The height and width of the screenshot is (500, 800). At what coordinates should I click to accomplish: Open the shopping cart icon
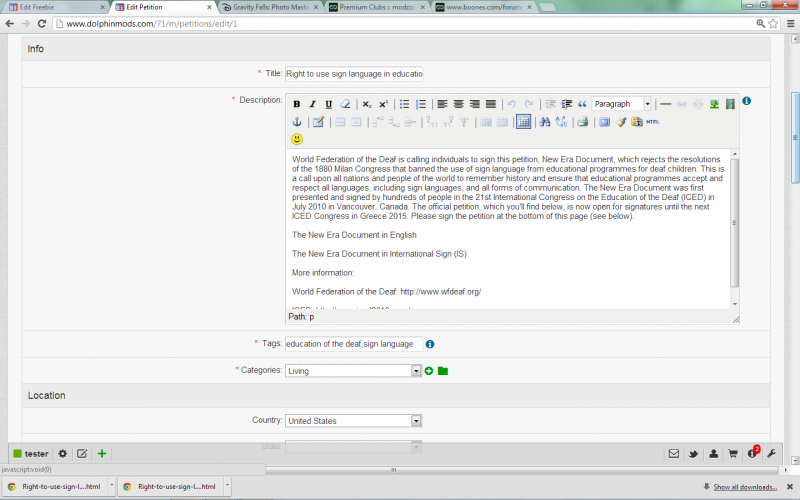pyautogui.click(x=733, y=454)
